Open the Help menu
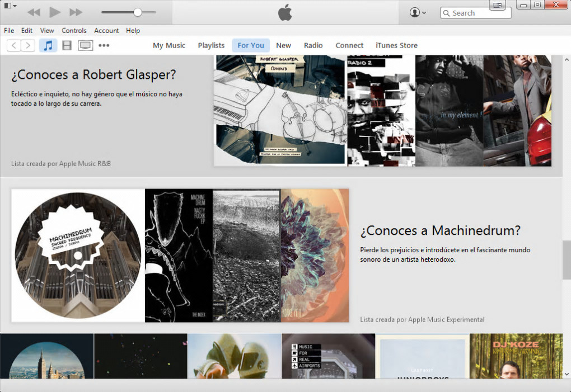Viewport: 571px width, 392px height. point(133,31)
